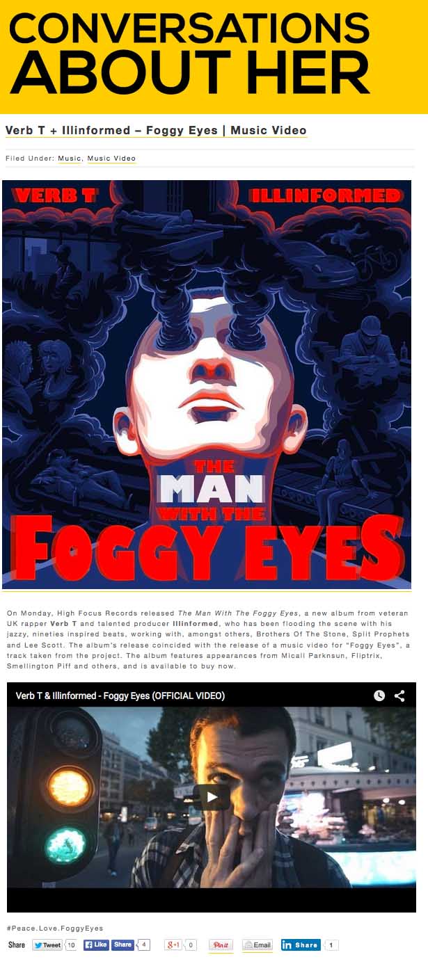
Task: Click the video share icon
Action: [x=399, y=696]
